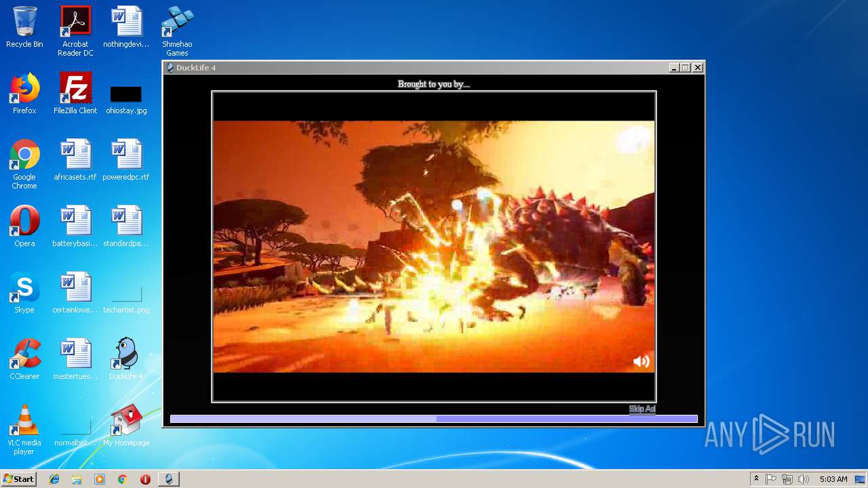This screenshot has width=868, height=488.
Task: Maximize the DuckLife 4 window
Action: click(x=686, y=68)
